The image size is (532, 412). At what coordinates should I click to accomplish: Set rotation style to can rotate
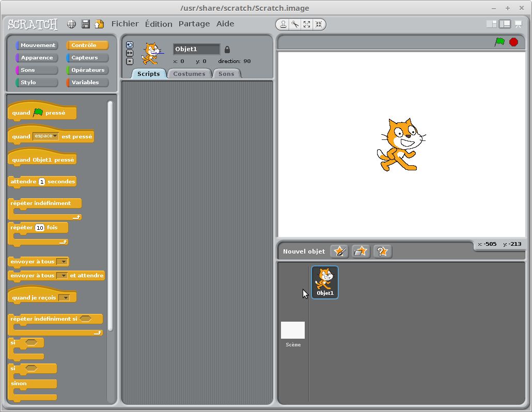tap(130, 45)
